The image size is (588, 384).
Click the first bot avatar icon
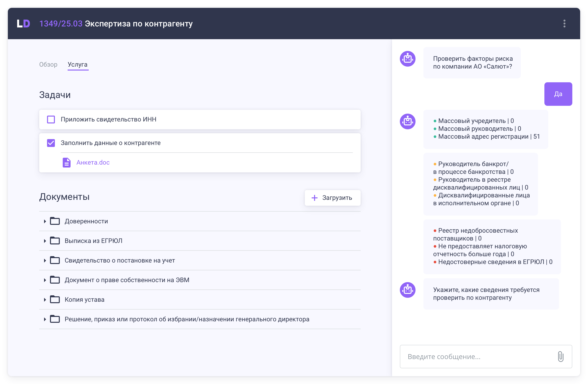point(407,59)
